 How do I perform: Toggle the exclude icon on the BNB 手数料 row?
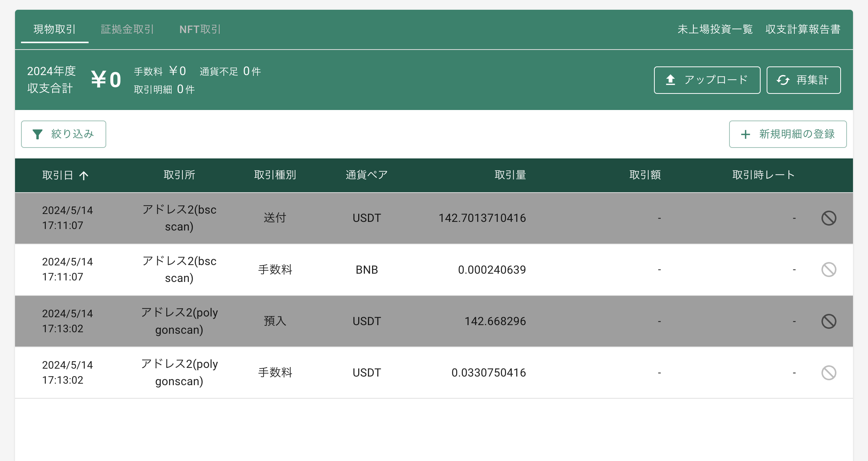coord(829,270)
